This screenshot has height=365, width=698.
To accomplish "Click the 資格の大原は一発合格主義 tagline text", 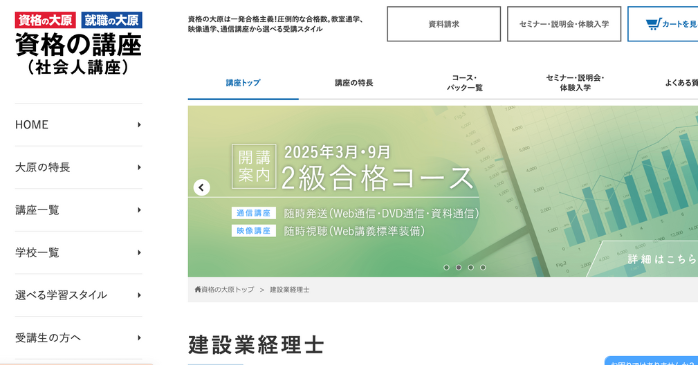I will pos(275,24).
